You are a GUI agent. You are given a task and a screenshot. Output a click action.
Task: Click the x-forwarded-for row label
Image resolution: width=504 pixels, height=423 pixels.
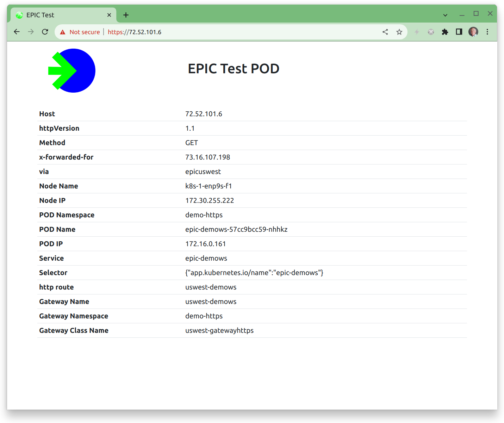point(66,157)
